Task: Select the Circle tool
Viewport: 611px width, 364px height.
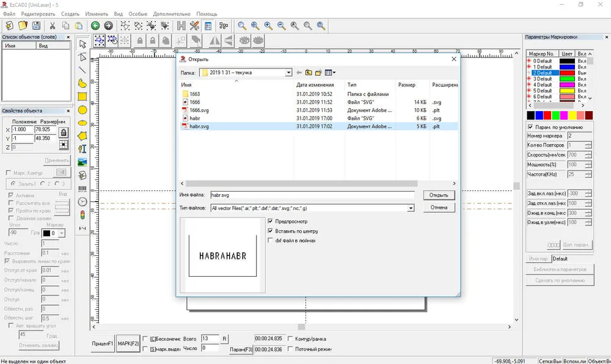Action: point(82,110)
